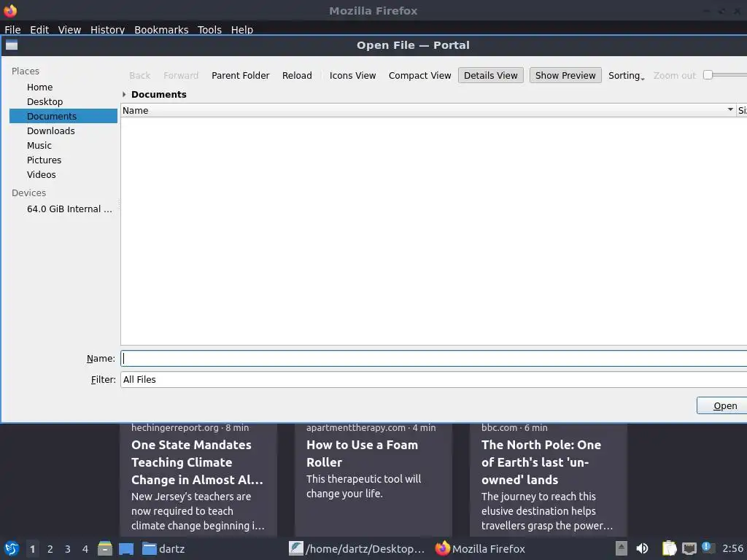
Task: Click the show desktop icon in taskbar
Action: coord(126,548)
